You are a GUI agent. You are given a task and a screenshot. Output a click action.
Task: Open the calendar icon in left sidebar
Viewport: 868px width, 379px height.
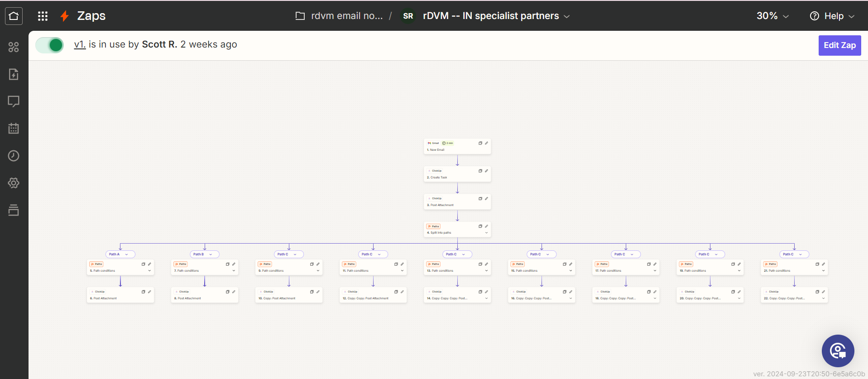click(x=14, y=129)
